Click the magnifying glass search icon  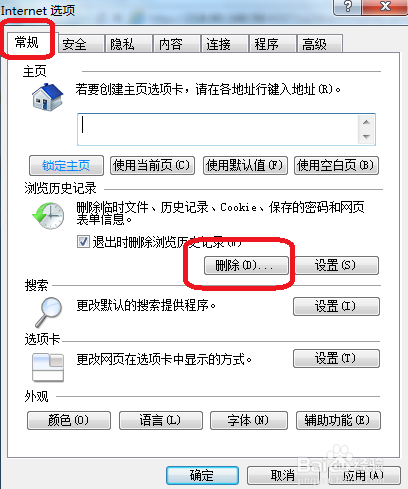[x=49, y=312]
